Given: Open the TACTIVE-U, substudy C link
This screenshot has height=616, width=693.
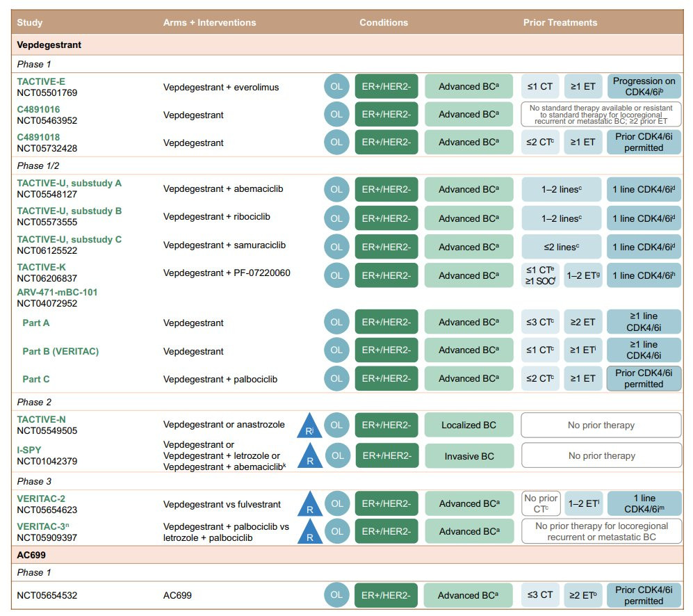Looking at the screenshot, I should click(x=70, y=239).
